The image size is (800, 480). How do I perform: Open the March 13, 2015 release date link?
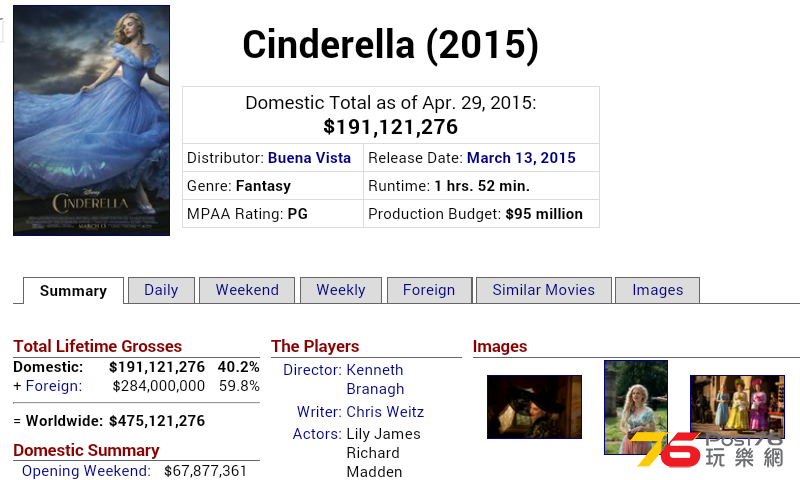point(521,158)
